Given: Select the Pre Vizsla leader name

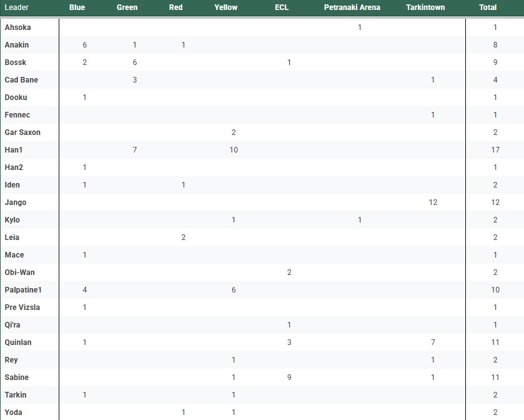Looking at the screenshot, I should coord(22,307).
